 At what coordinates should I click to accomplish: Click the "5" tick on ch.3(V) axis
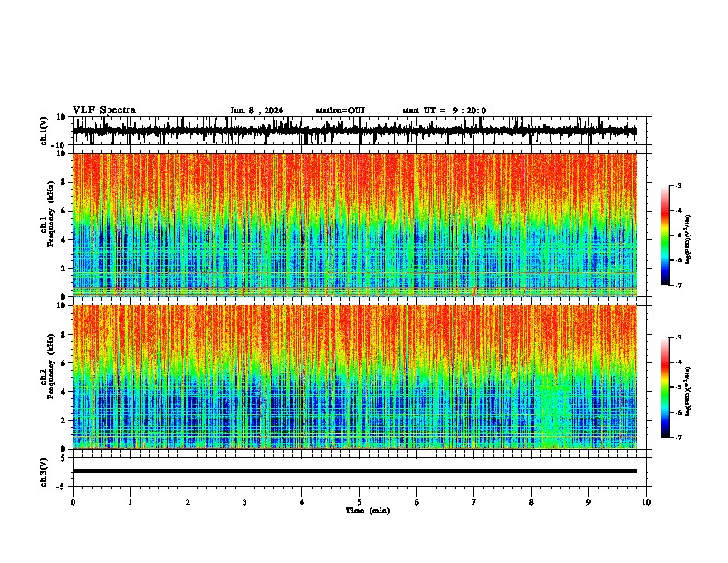(x=63, y=458)
